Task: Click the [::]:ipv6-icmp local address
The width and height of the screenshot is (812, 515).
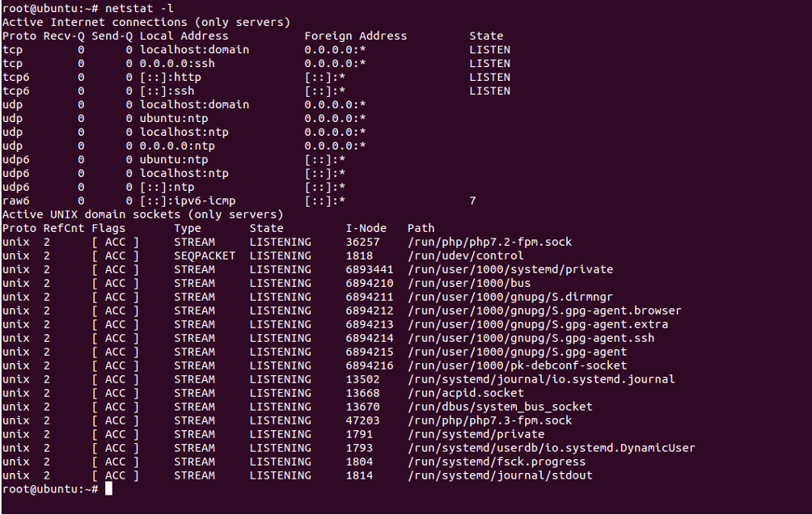Action: tap(188, 201)
